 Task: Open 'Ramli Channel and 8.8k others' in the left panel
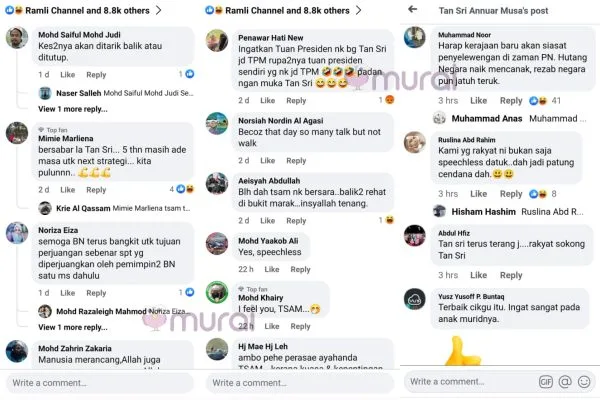pyautogui.click(x=87, y=11)
